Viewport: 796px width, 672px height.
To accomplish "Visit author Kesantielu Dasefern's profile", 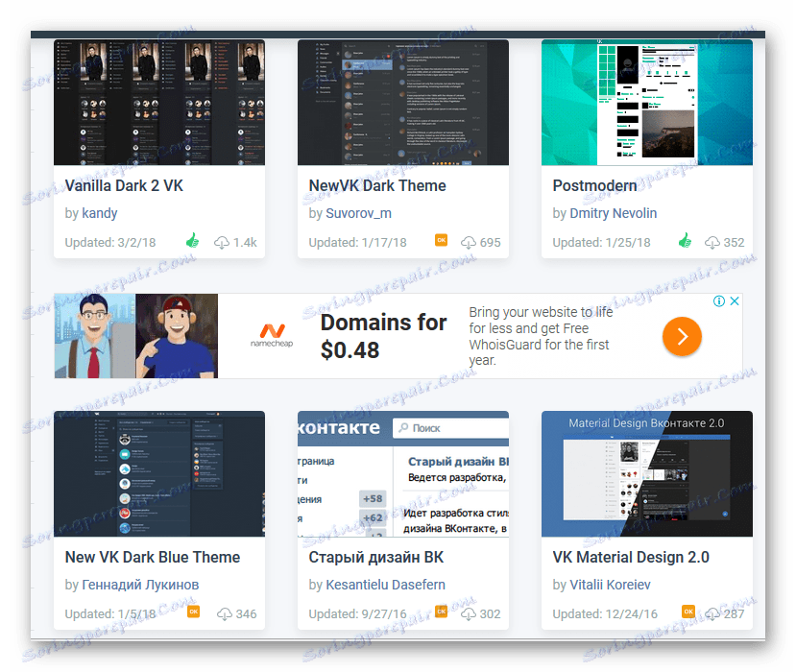I will click(385, 585).
